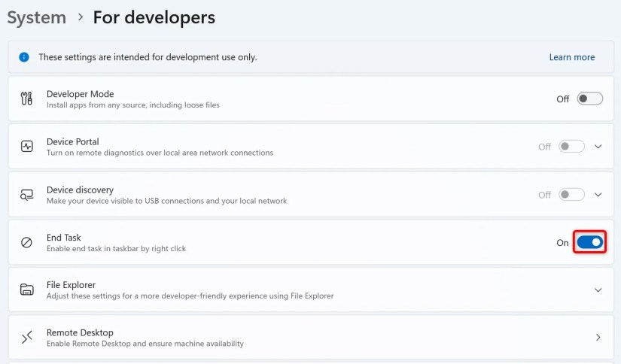
Task: Click the For developers breadcrumb title
Action: click(154, 17)
